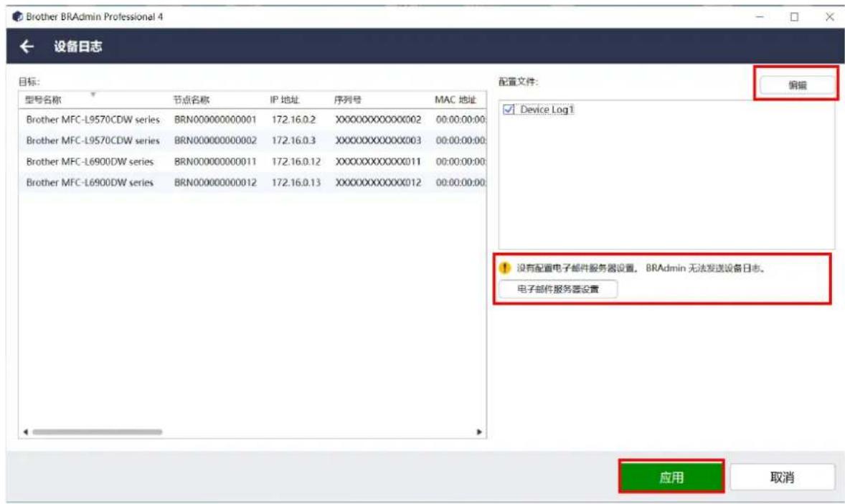Go back using the arrow beside 设备日志

click(27, 47)
